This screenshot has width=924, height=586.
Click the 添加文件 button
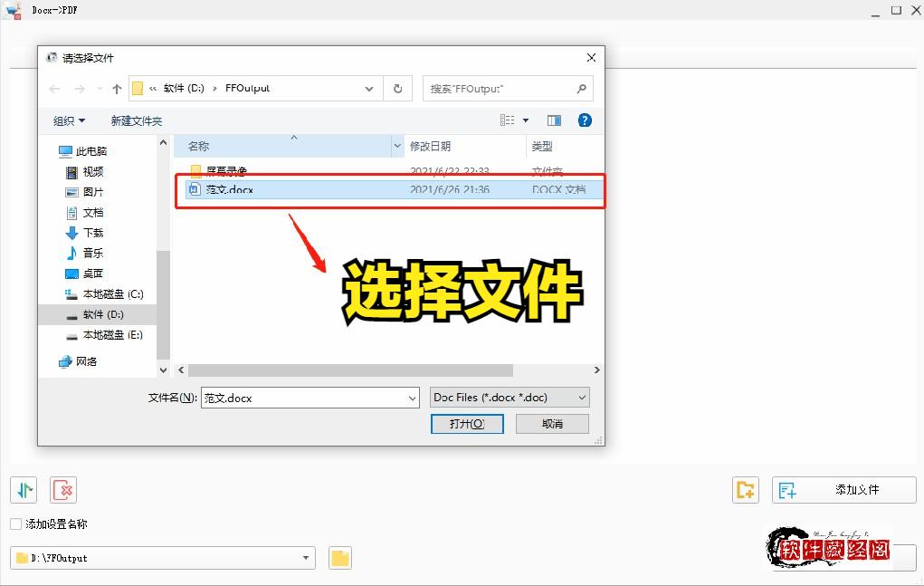(x=843, y=489)
